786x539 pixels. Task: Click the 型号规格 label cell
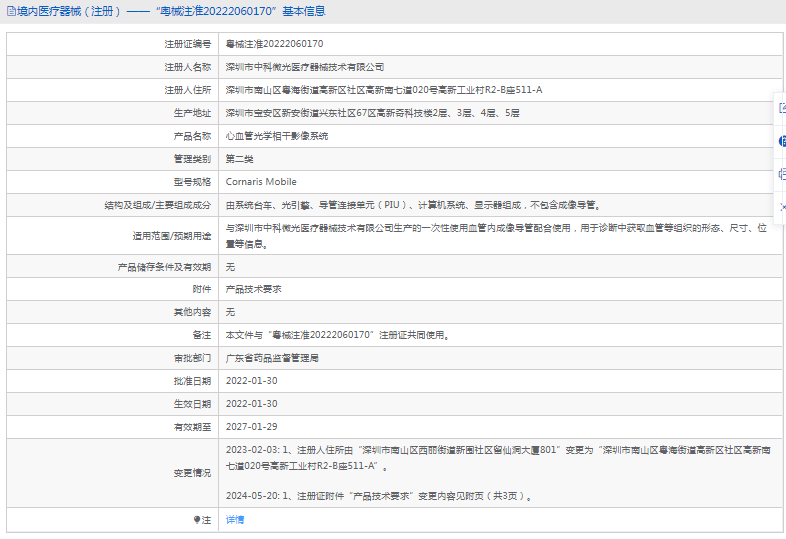(113, 182)
